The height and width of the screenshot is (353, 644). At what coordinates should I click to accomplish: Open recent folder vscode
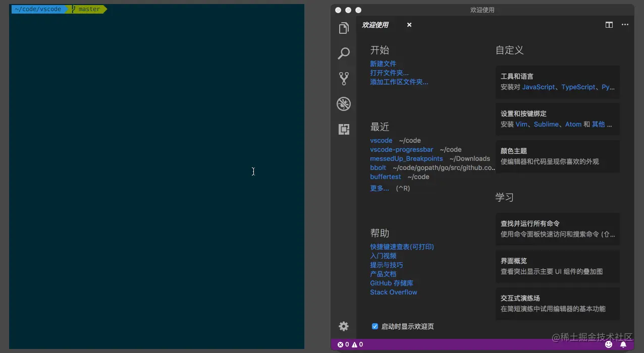pos(381,141)
